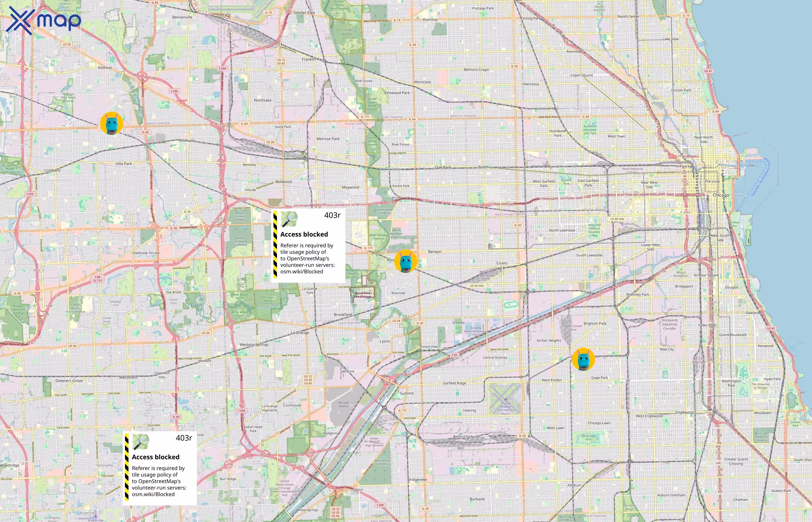Image resolution: width=812 pixels, height=522 pixels.
Task: Click the Villa Park label
Action: (x=124, y=164)
